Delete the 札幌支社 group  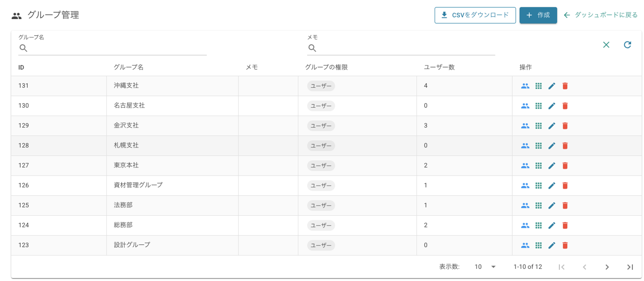(565, 146)
